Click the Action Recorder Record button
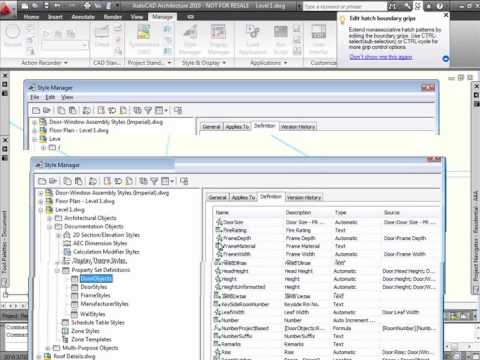Screen dimensions: 480x360 click(13, 36)
